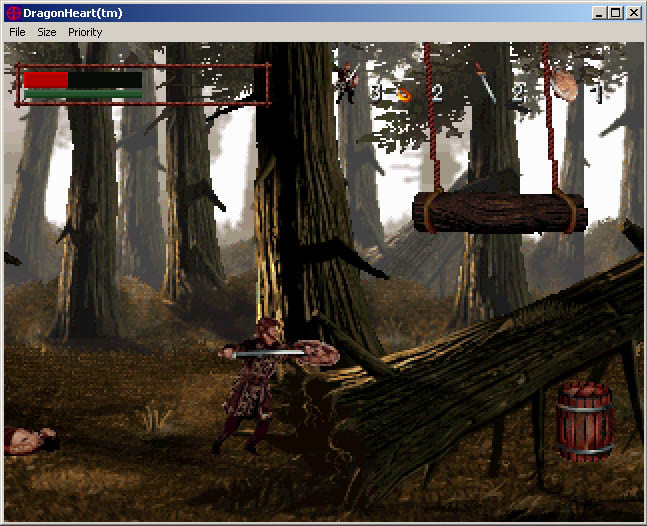Click the red health bar
Screen dimensions: 647x526
tap(46, 80)
